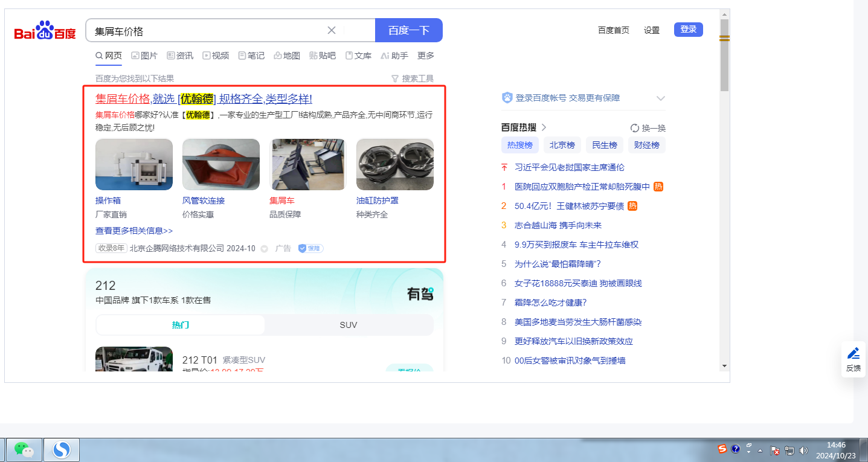Screen dimensions: 868x462
Task: Select the SUV tab in 212 card
Action: click(349, 325)
